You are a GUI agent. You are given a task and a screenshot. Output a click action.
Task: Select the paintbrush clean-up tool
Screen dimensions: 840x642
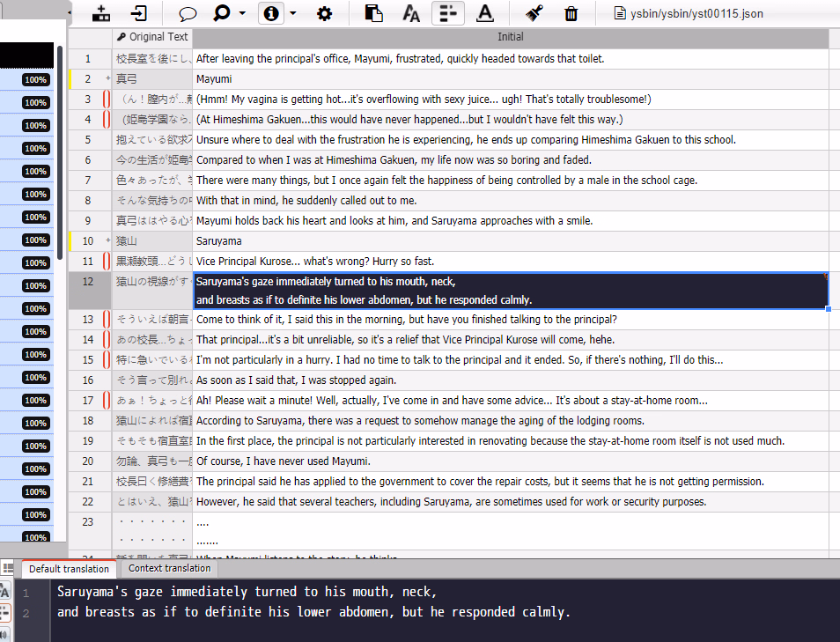pos(534,13)
